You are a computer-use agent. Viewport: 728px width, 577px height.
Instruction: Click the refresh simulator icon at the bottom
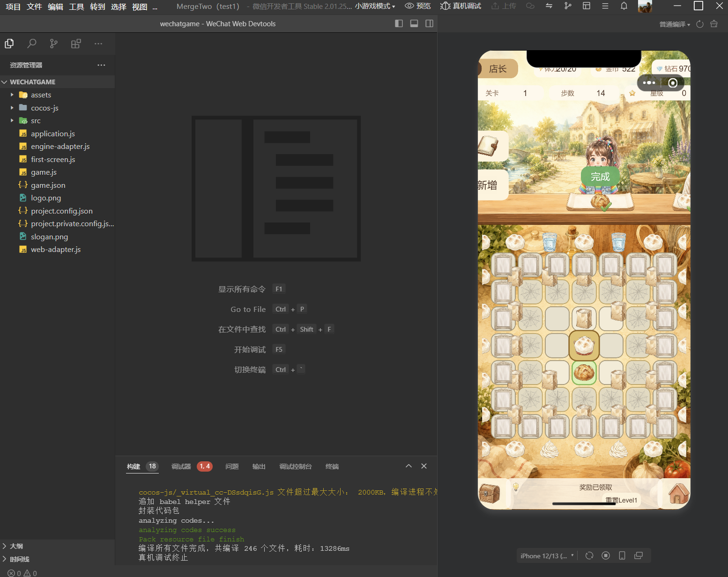(x=589, y=555)
